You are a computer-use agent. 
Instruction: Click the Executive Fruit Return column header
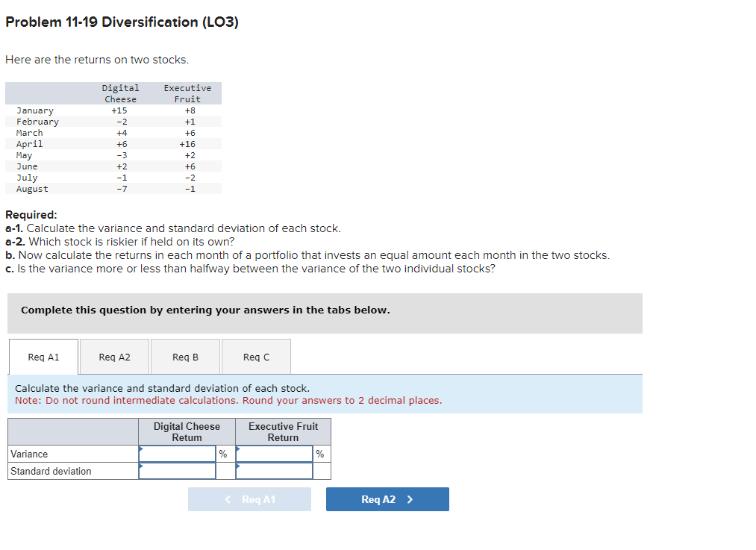[283, 431]
